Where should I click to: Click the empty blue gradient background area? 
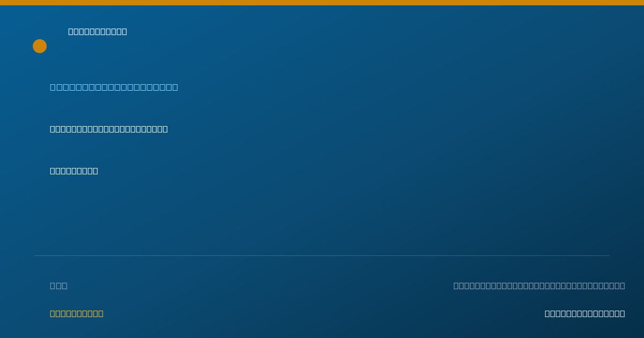[376, 204]
